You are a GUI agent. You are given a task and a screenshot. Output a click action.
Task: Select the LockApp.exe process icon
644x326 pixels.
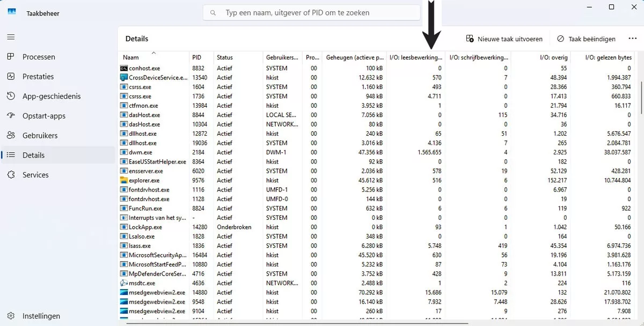[124, 227]
